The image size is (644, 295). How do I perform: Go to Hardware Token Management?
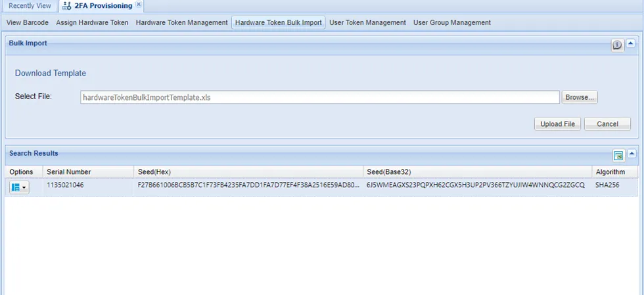[181, 22]
